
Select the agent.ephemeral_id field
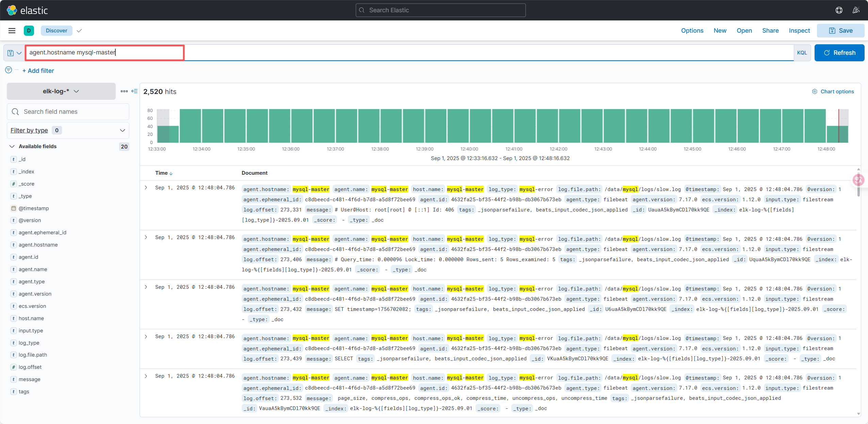[43, 233]
